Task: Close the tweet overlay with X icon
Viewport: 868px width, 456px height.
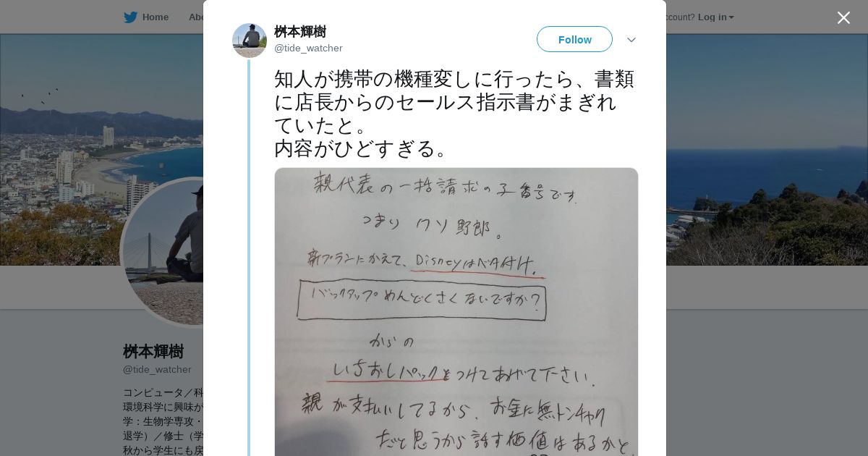Action: click(x=843, y=17)
